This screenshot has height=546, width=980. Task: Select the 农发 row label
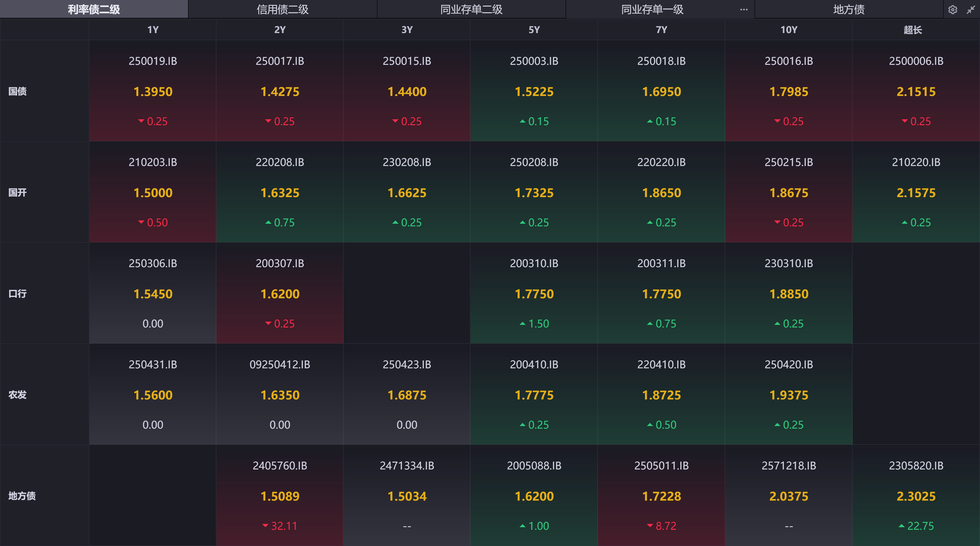coord(17,395)
